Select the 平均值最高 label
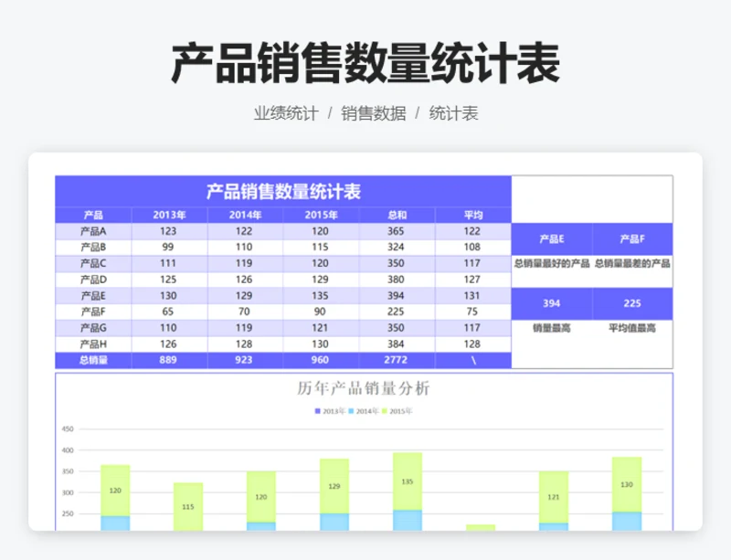Viewport: 731px width, 560px height. coord(632,328)
